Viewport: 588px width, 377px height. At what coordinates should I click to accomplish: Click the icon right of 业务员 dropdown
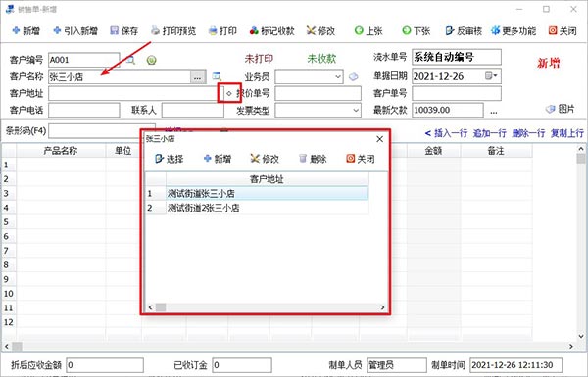coord(353,76)
